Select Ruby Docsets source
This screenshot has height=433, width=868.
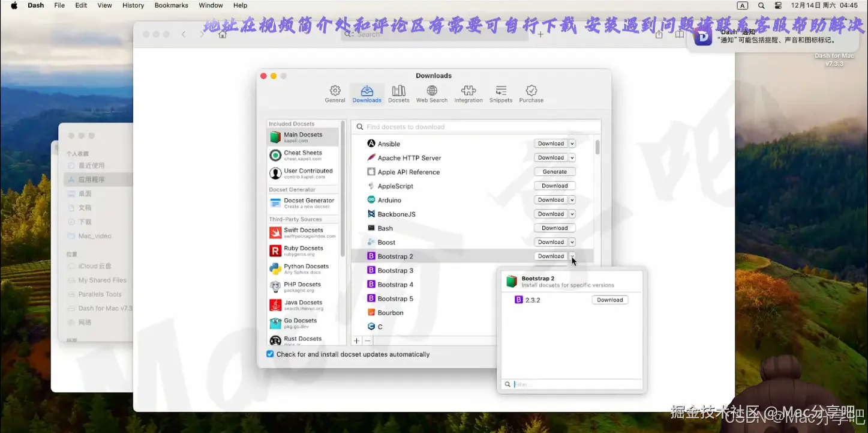tap(303, 250)
